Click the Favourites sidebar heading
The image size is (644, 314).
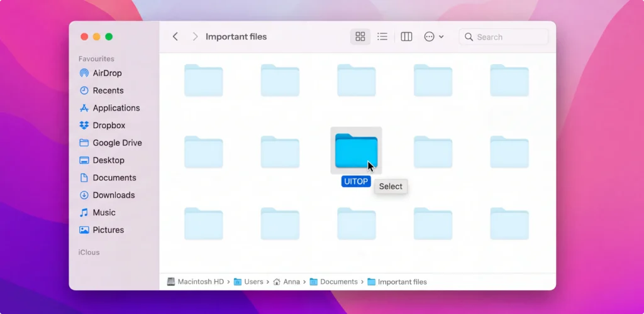[96, 59]
